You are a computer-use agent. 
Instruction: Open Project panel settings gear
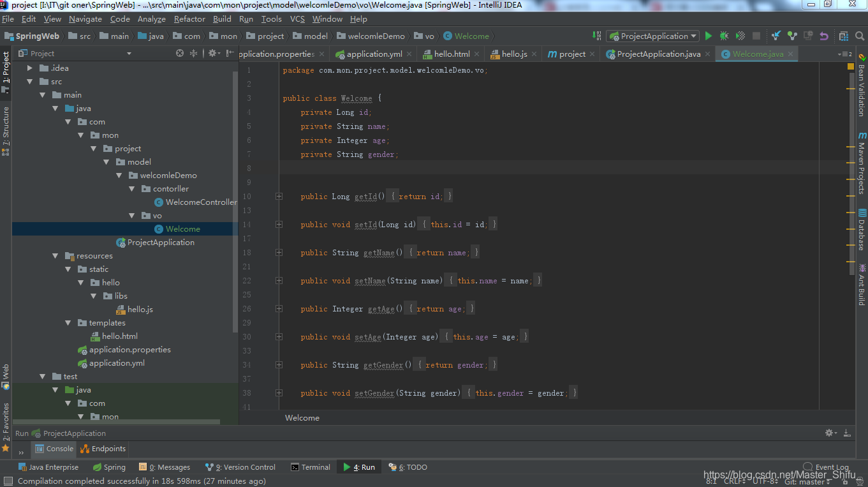213,54
